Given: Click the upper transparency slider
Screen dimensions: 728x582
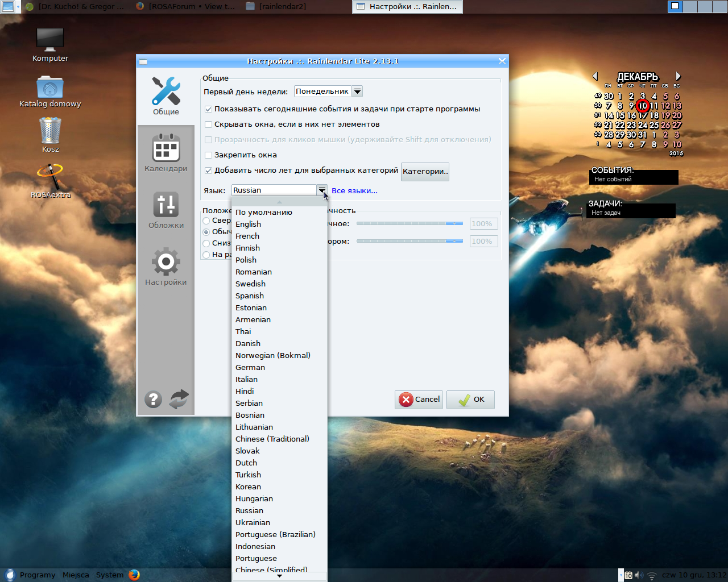Looking at the screenshot, I should [409, 224].
